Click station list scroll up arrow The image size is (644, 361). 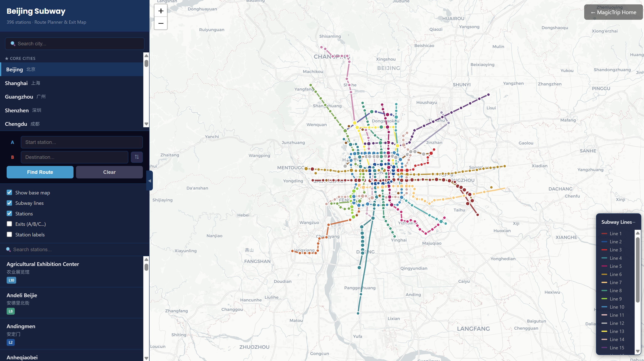tap(146, 259)
